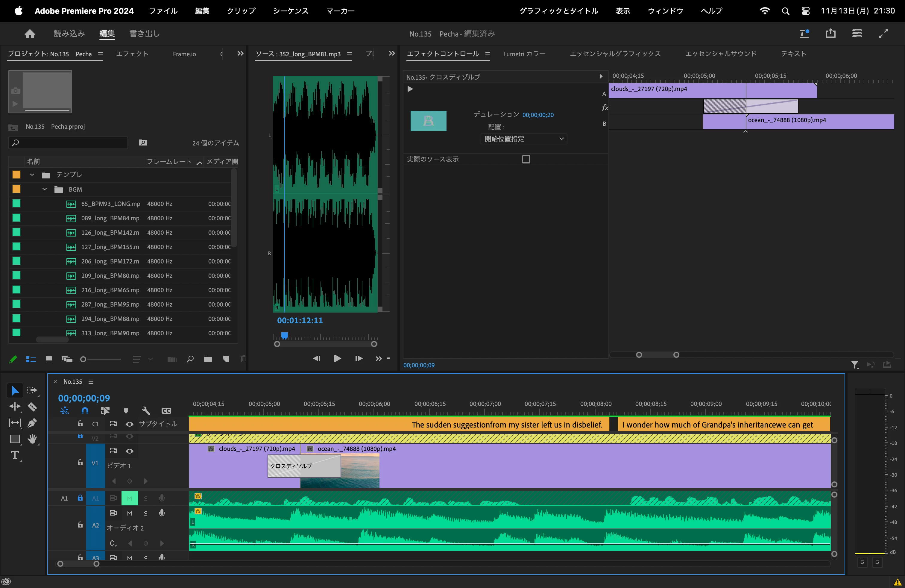Select the Type tool
Viewport: 905px width, 588px height.
pyautogui.click(x=15, y=455)
